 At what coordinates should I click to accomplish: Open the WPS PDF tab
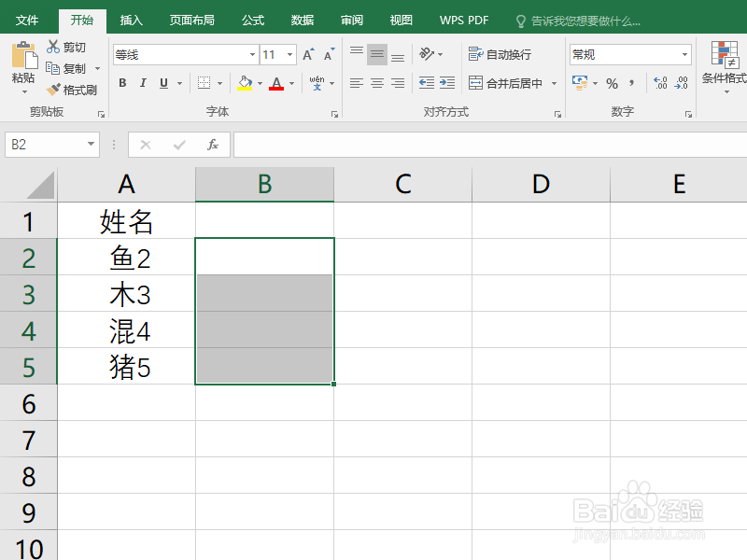click(464, 20)
